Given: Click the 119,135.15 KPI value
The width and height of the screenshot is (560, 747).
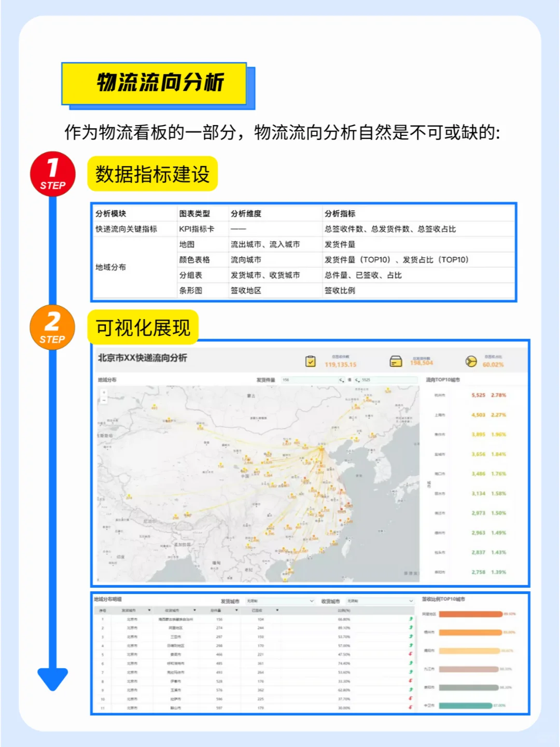Looking at the screenshot, I should [x=341, y=365].
